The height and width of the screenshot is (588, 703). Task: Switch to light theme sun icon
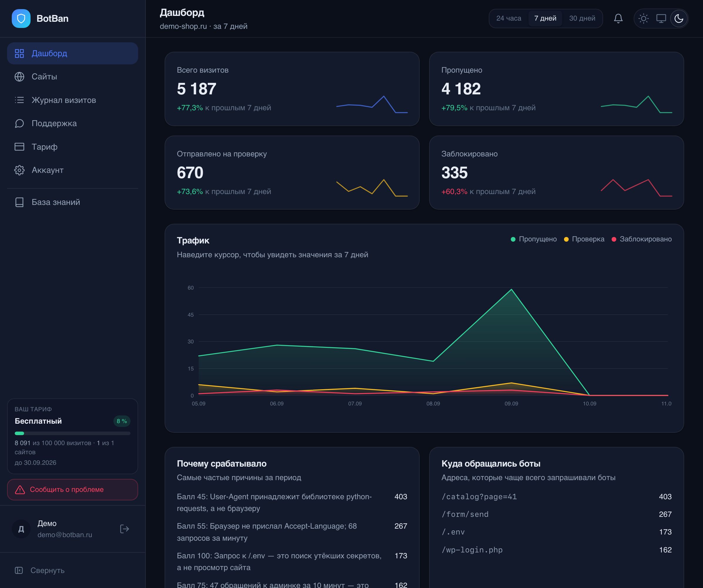[643, 19]
